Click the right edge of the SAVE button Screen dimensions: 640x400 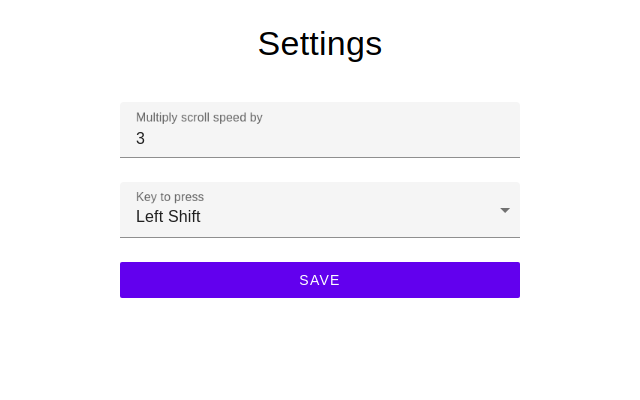[x=518, y=280]
